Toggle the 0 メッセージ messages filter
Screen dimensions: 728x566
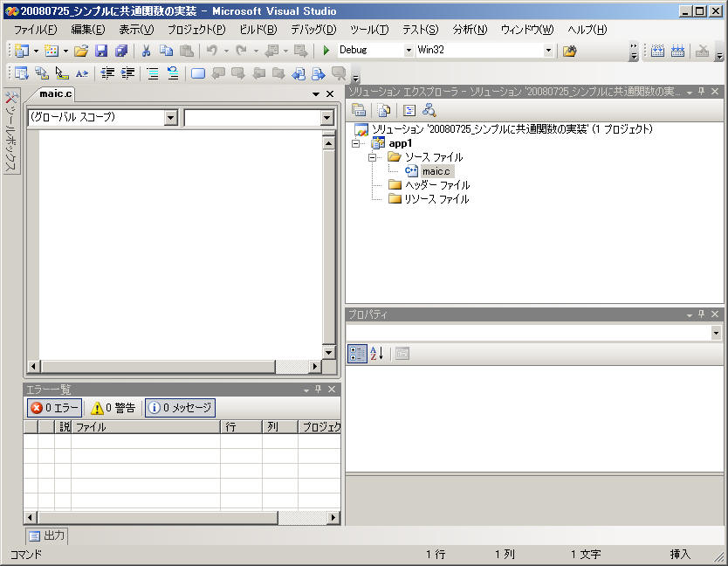tap(180, 408)
